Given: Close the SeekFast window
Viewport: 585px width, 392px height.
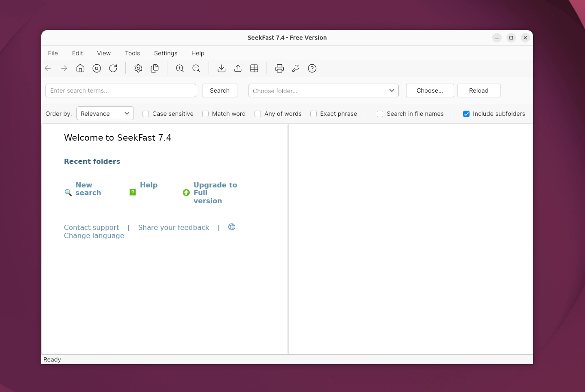Looking at the screenshot, I should click(x=525, y=38).
